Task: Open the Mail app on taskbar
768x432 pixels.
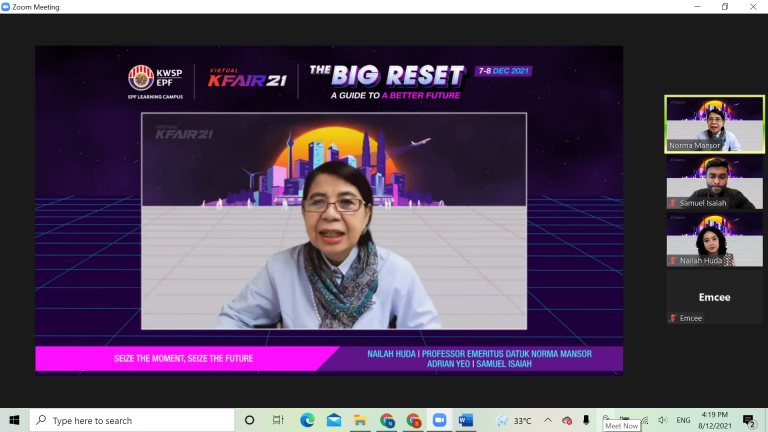Action: pos(334,420)
